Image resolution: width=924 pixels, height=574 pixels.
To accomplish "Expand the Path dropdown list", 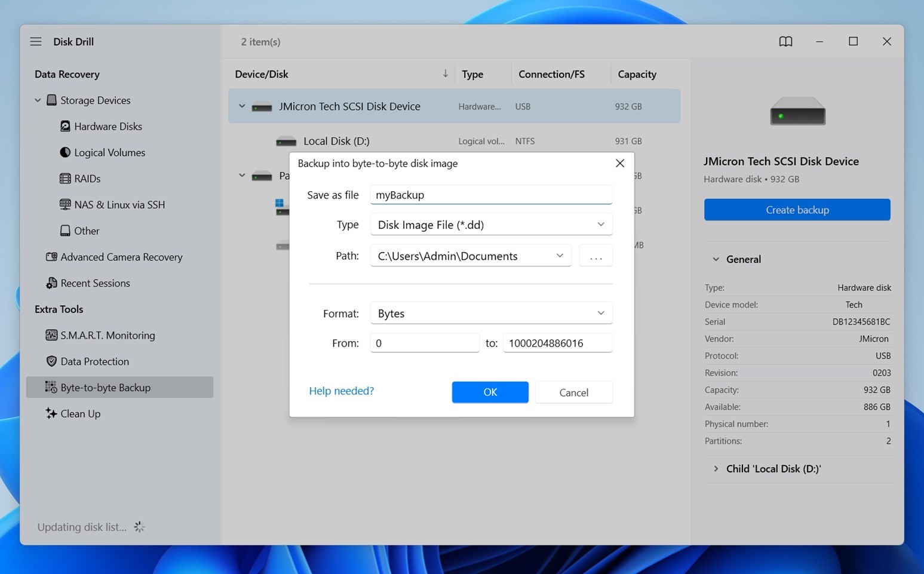I will 560,256.
